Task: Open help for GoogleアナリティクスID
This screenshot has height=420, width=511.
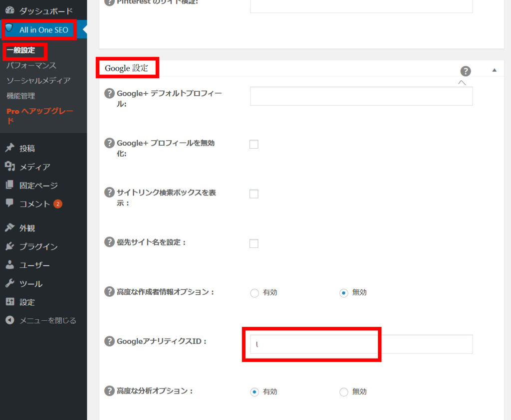Action: point(109,341)
